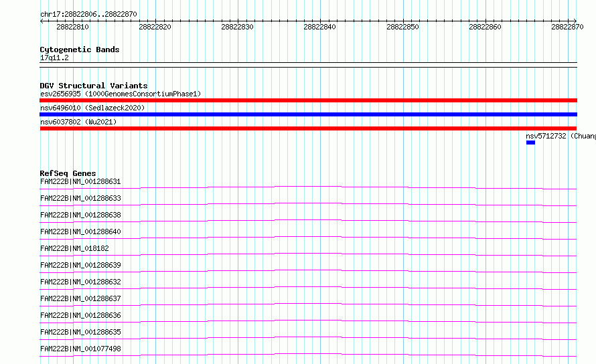Image resolution: width=596 pixels, height=364 pixels.
Task: Open variant nsv6037802 (Wu2021) label
Action: (78, 122)
